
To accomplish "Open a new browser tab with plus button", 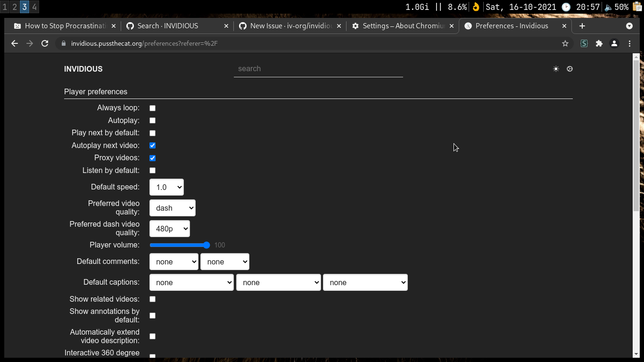I will tap(582, 26).
